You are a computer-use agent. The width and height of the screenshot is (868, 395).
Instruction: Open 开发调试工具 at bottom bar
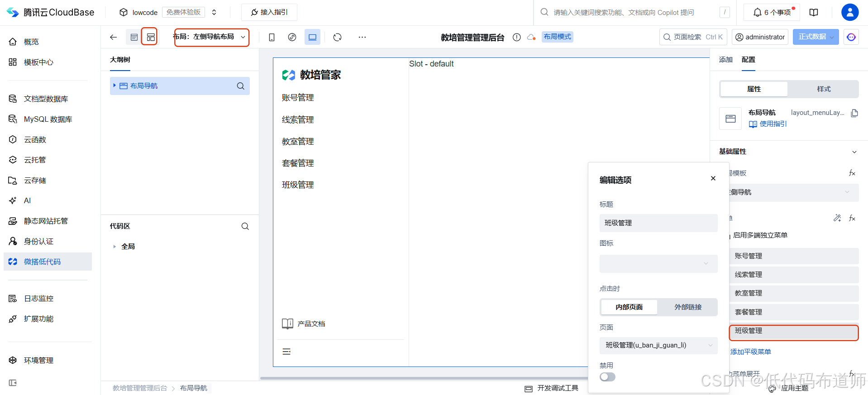552,388
